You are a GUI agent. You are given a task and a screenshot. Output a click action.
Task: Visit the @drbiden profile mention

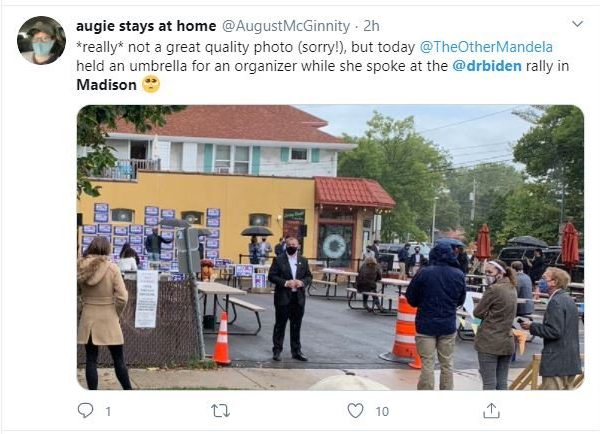coord(487,66)
